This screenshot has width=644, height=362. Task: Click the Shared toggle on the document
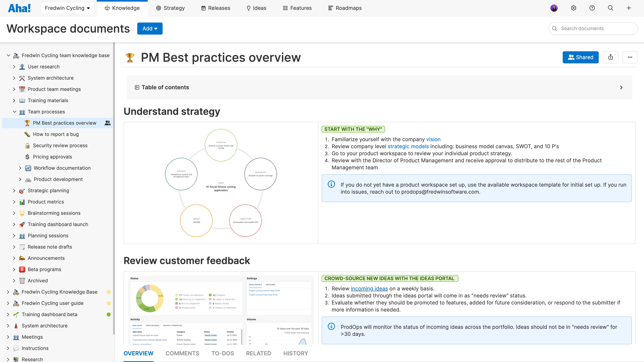tap(580, 57)
